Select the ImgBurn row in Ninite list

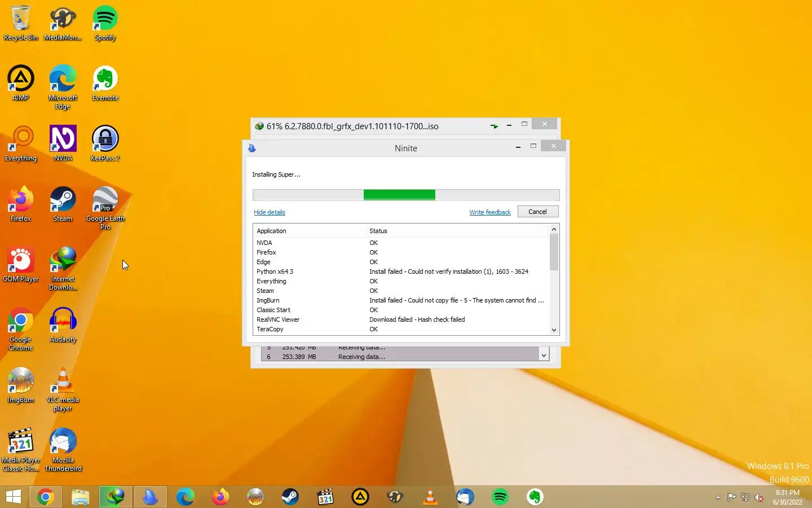pos(401,300)
